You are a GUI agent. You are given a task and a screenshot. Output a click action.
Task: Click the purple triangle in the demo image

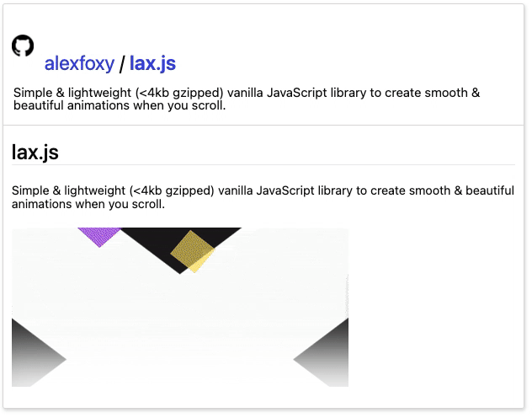coord(99,235)
